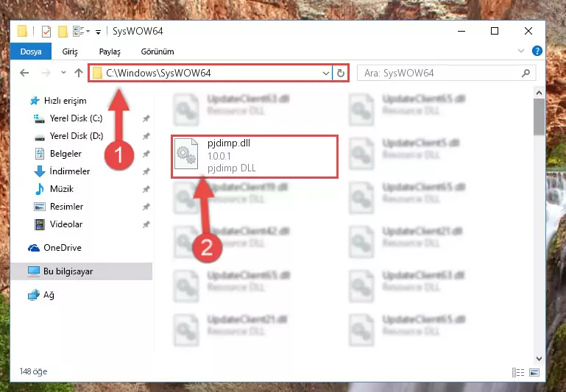Click the pin icon next to Müzik
The width and height of the screenshot is (566, 392).
[146, 189]
